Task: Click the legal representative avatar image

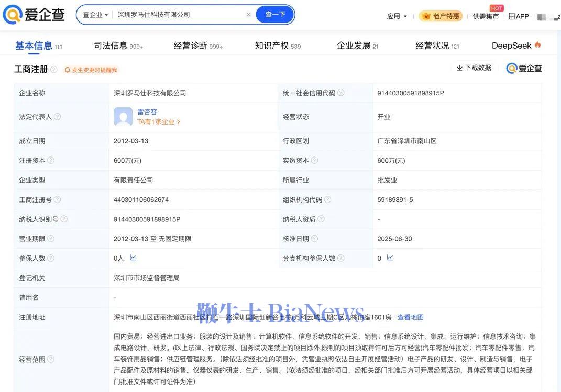Action: coord(123,117)
